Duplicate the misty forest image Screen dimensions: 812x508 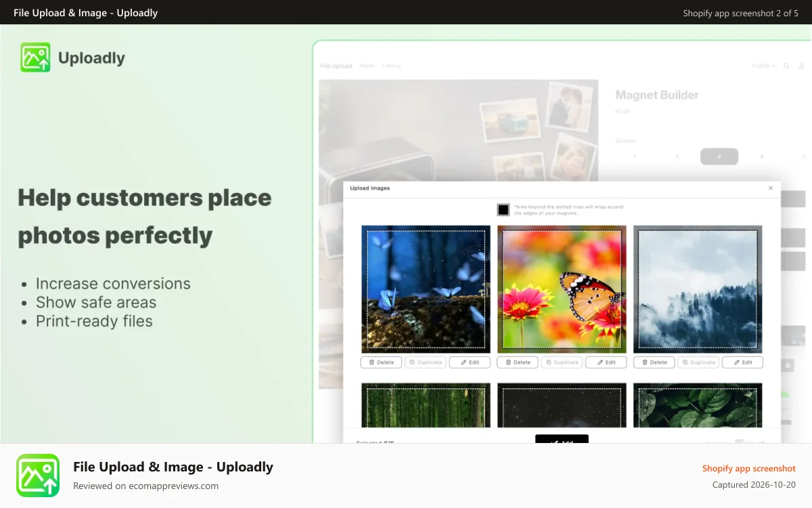699,362
